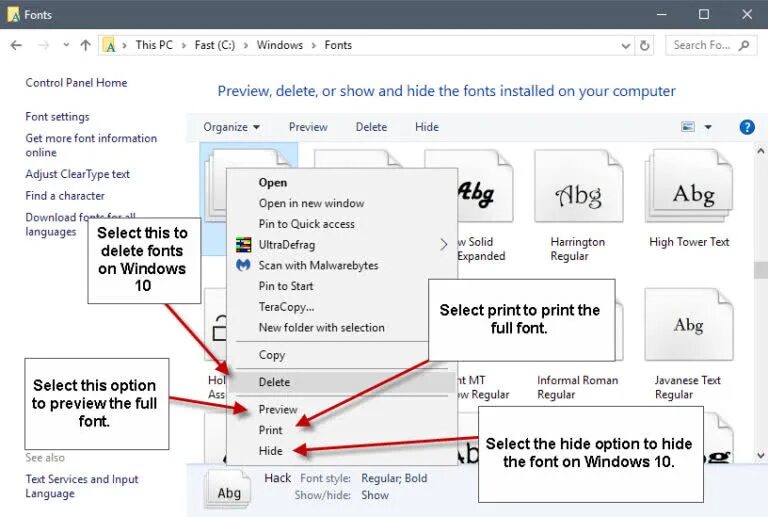Select Delete in the context menu
The image size is (768, 517).
click(x=342, y=382)
